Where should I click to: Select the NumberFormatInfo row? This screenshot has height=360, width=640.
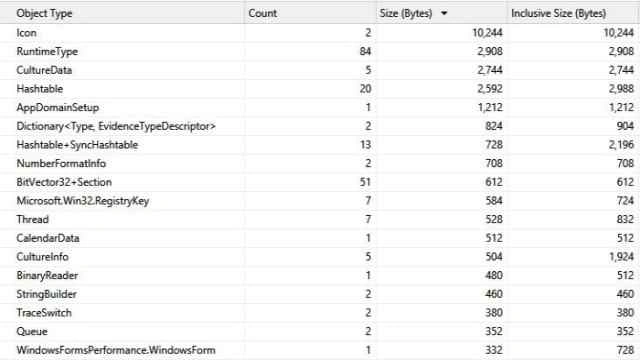coord(320,163)
